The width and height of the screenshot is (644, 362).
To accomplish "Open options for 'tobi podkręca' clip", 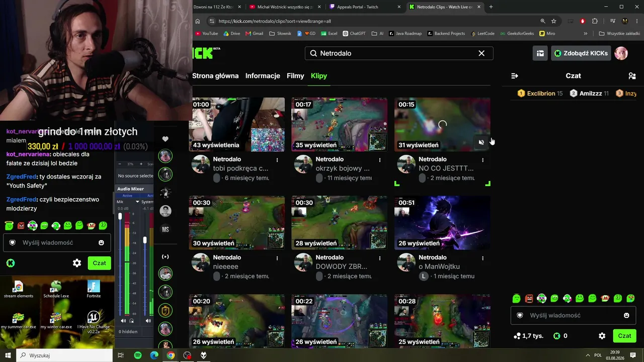I will coord(277,160).
